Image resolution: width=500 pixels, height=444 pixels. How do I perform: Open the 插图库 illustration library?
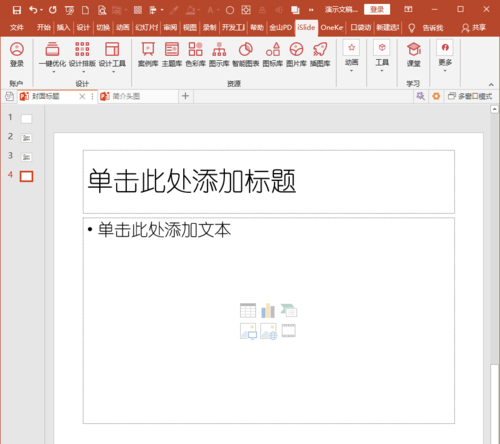pos(320,54)
